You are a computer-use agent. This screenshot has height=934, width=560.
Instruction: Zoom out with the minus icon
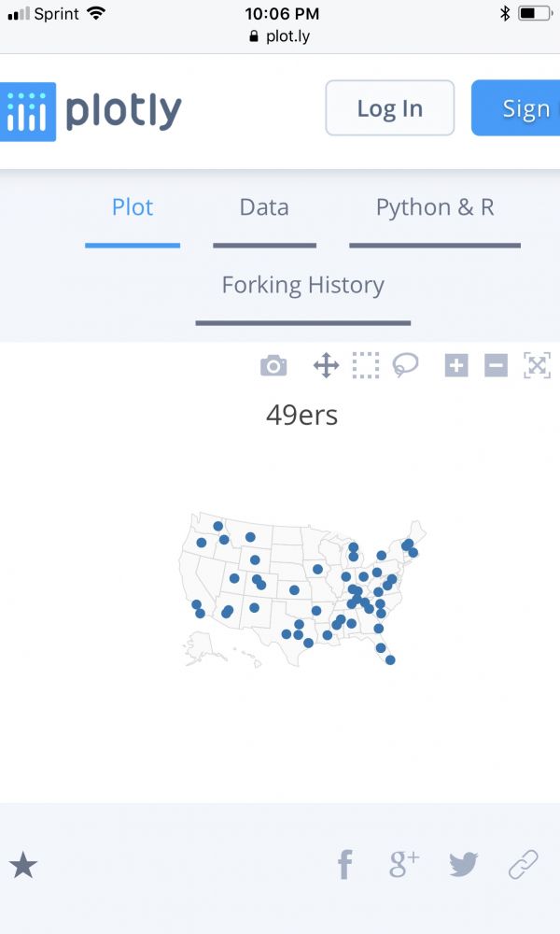496,366
